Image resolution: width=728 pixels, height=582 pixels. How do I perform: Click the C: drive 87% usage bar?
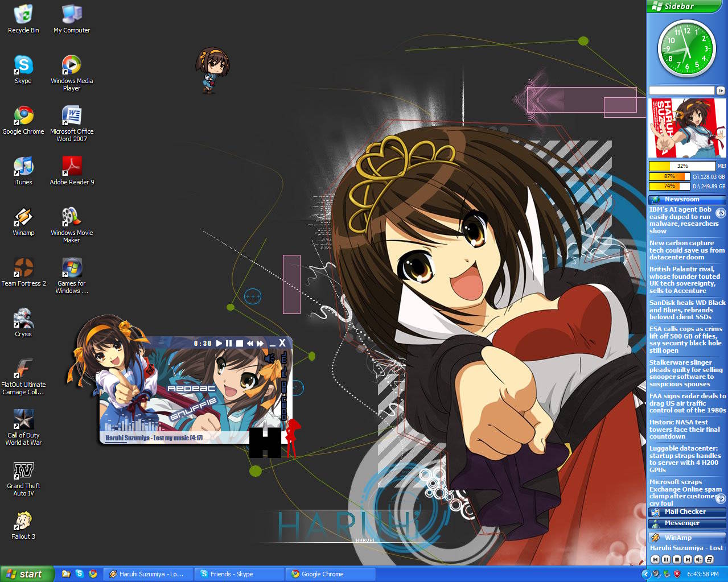(x=669, y=176)
